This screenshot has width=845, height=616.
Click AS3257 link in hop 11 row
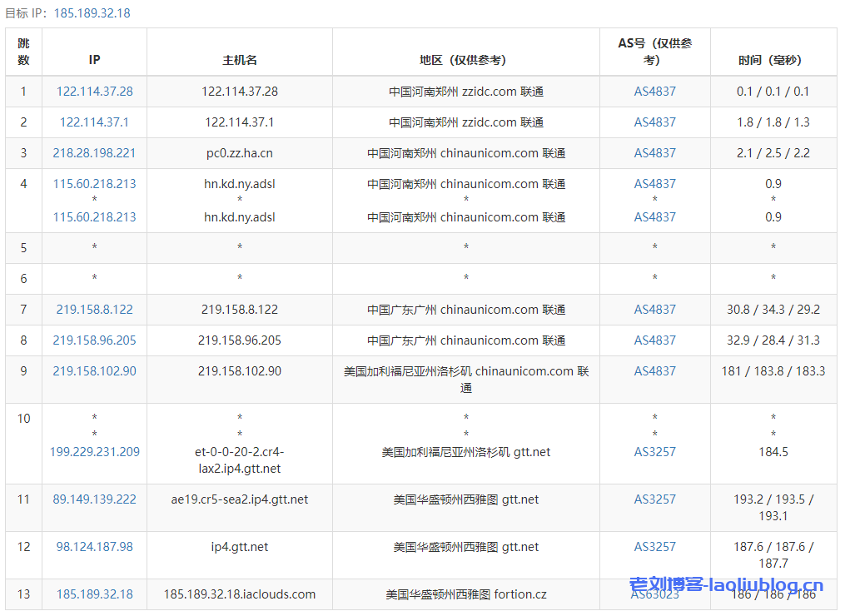tap(654, 499)
